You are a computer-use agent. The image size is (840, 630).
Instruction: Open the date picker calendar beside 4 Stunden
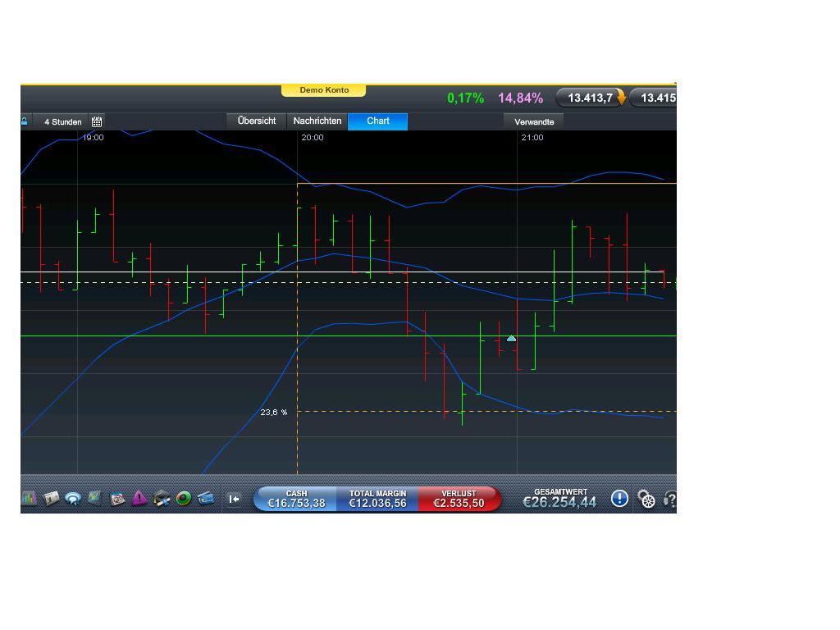[x=97, y=121]
